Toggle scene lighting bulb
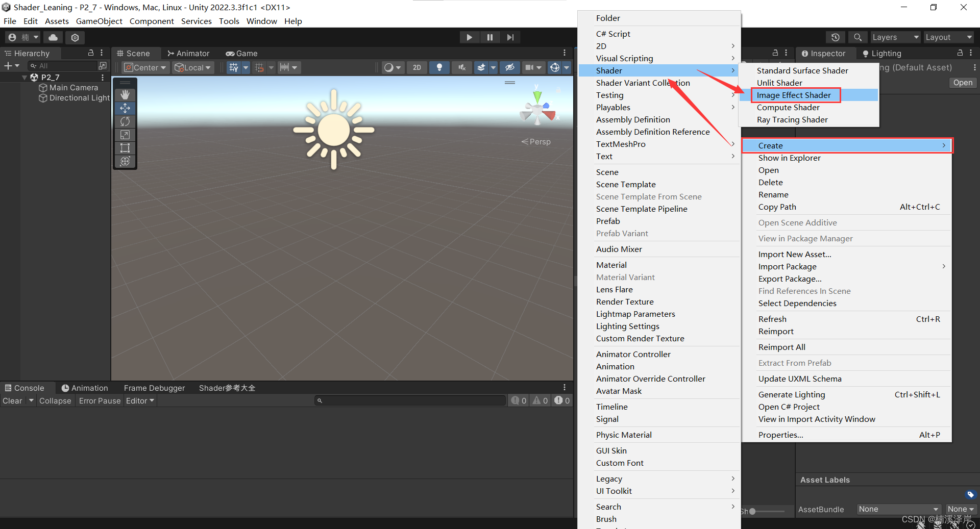This screenshot has width=980, height=529. coord(439,67)
